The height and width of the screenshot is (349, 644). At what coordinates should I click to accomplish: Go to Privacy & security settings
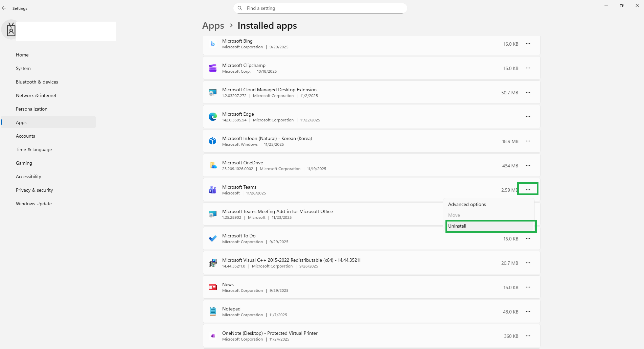[48, 190]
